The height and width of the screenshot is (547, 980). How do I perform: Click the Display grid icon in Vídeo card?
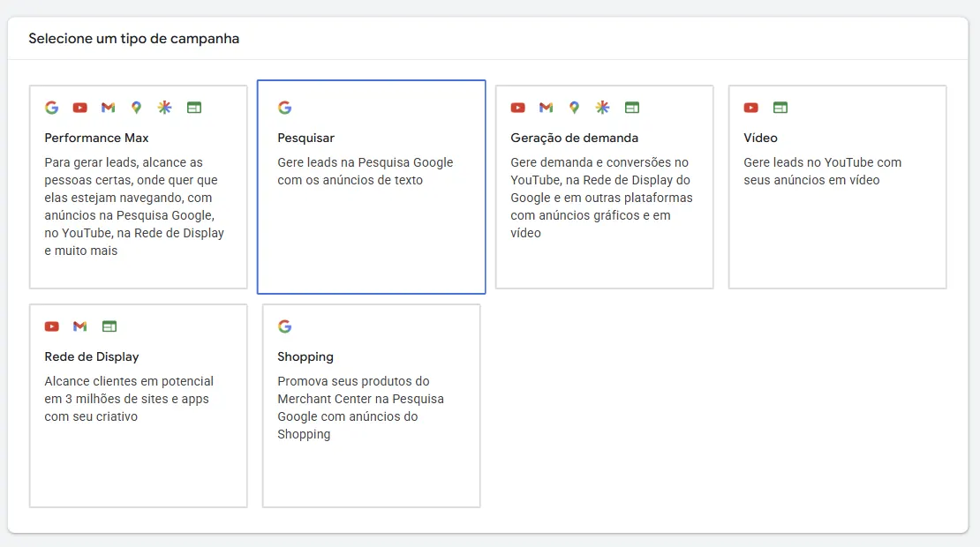pos(780,108)
